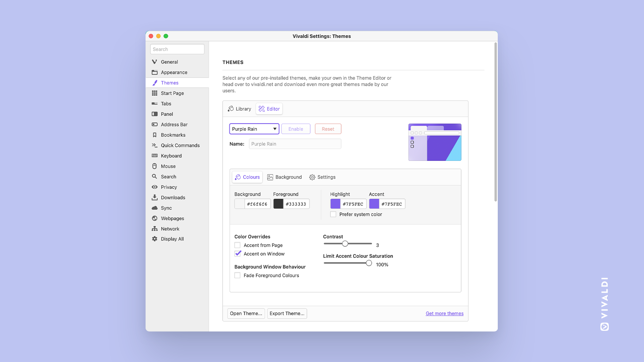Click the Get more themes link
The image size is (644, 362).
pos(444,313)
